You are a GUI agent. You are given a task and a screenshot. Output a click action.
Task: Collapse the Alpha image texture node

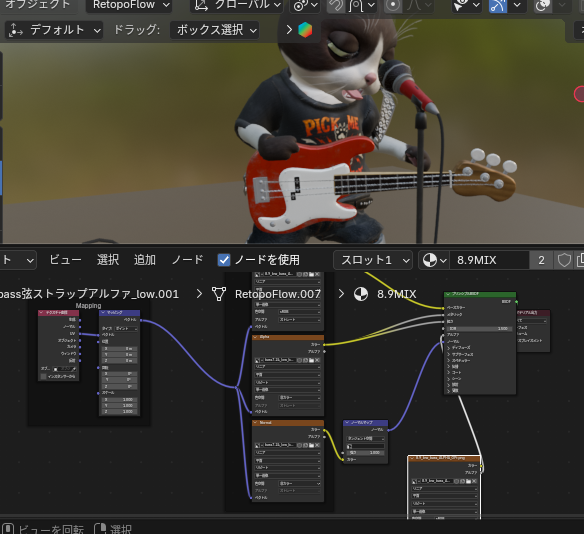pos(256,337)
